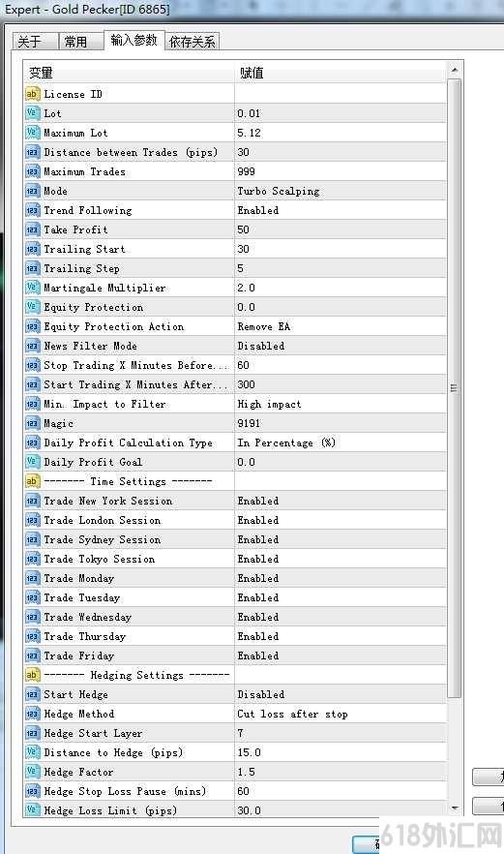Click the Trend Following row icon
Image resolution: width=504 pixels, height=854 pixels.
coord(32,210)
